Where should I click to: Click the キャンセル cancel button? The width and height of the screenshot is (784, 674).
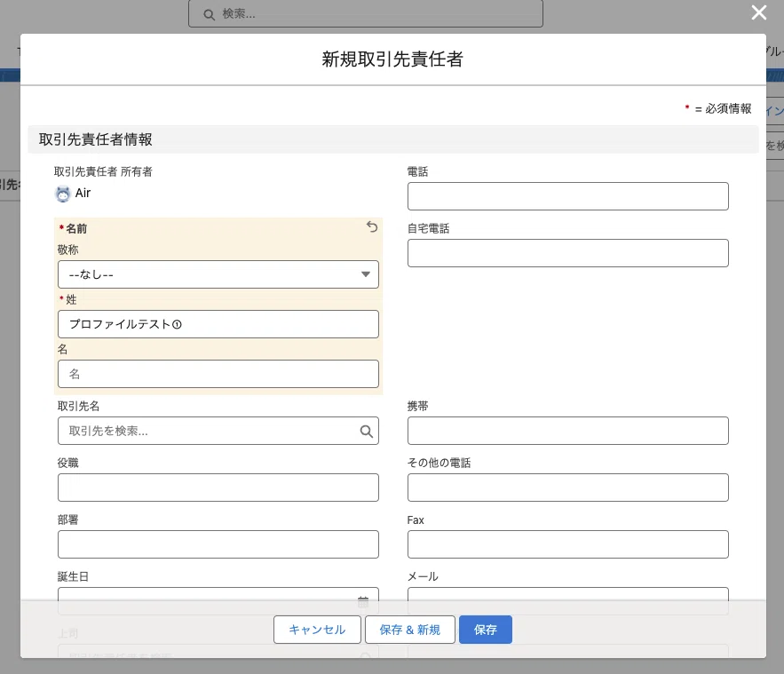pyautogui.click(x=317, y=630)
